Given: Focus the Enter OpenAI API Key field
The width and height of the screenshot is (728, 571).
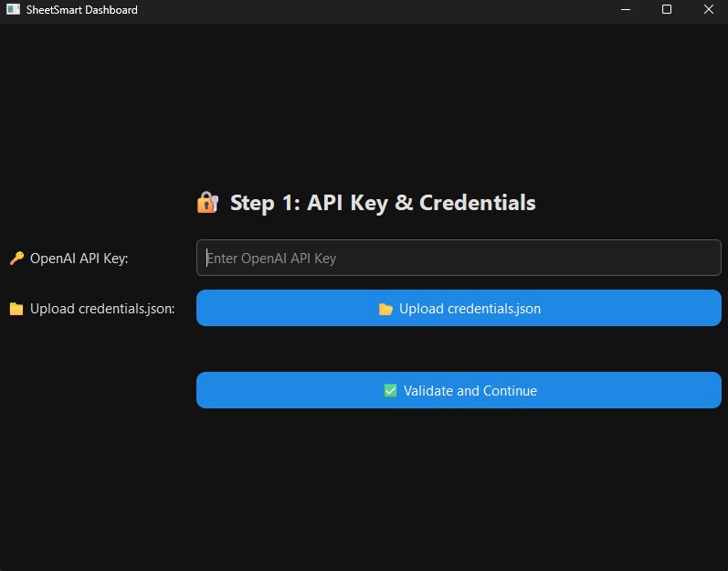Looking at the screenshot, I should point(459,258).
